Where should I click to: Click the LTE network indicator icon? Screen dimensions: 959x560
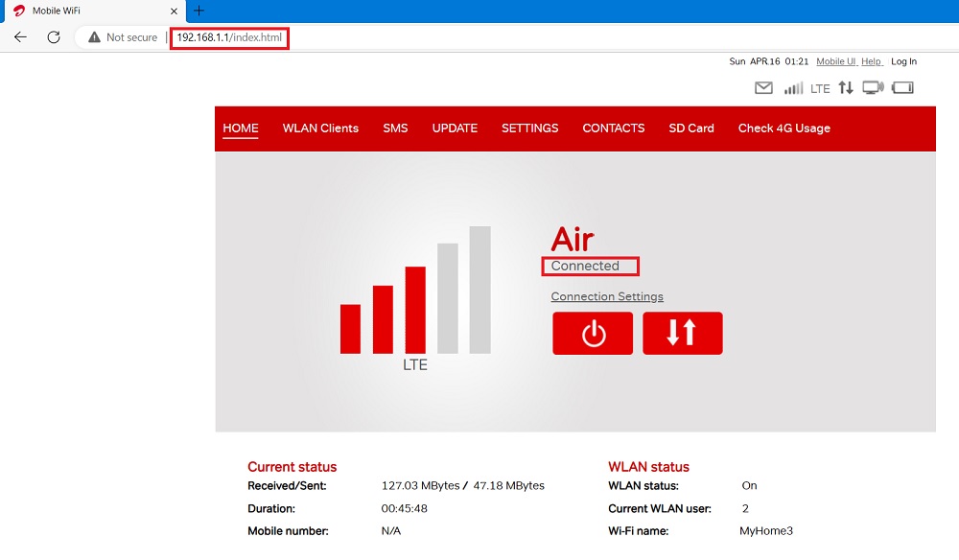coord(821,87)
